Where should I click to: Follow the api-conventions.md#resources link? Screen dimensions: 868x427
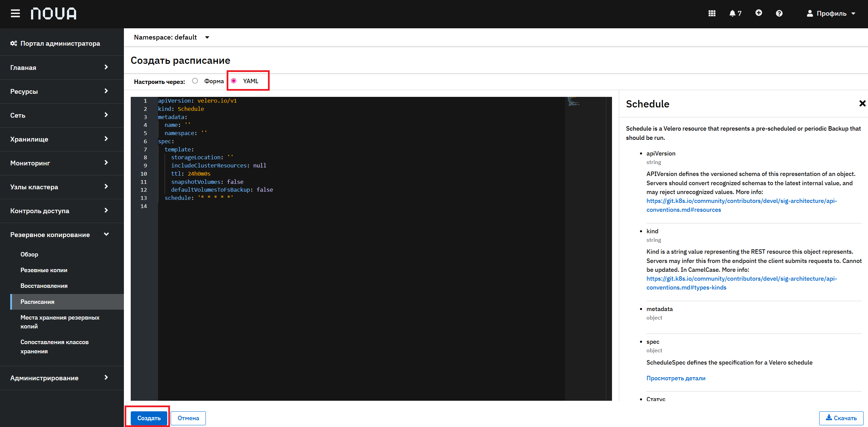(x=742, y=205)
